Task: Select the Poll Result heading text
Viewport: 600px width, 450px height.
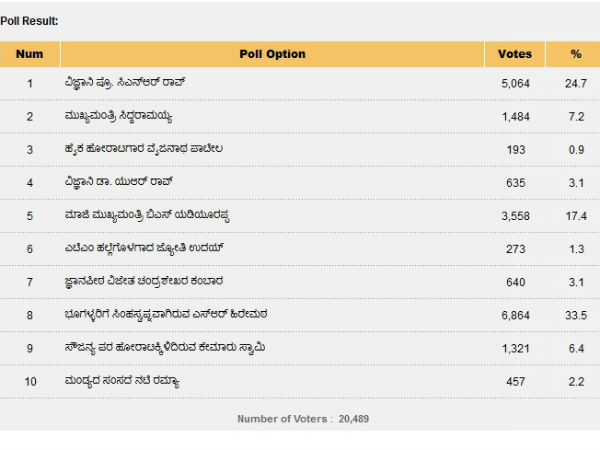Action: point(29,20)
